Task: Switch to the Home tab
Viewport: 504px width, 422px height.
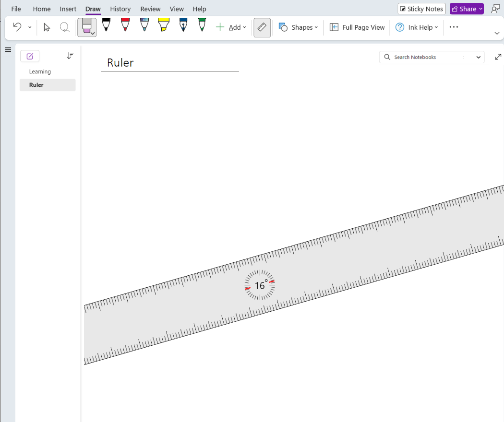Action: coord(42,9)
